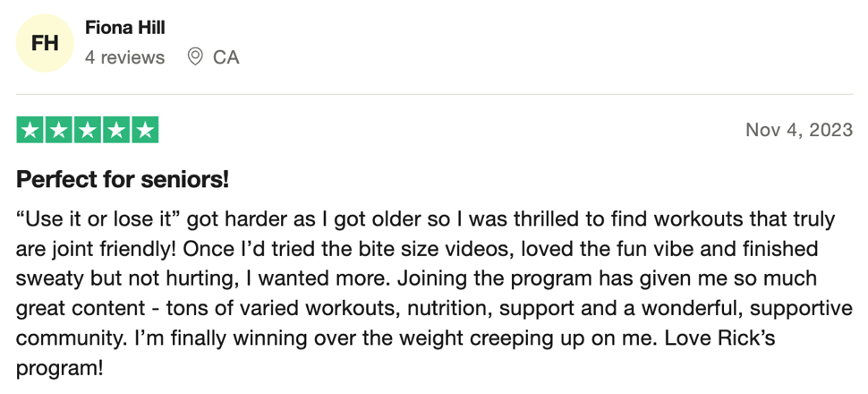Click the word "community" in the review body
Screen dimensions: 868x394
coord(67,338)
